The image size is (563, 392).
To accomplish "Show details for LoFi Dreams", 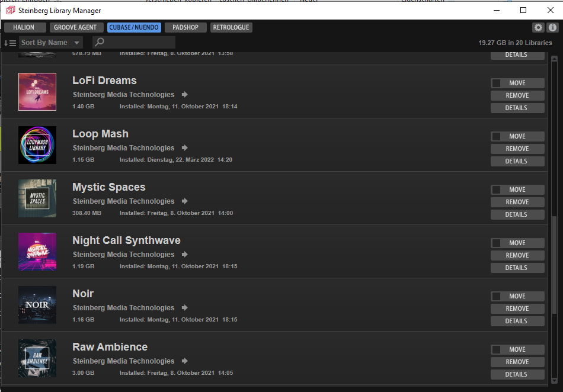I will point(517,108).
